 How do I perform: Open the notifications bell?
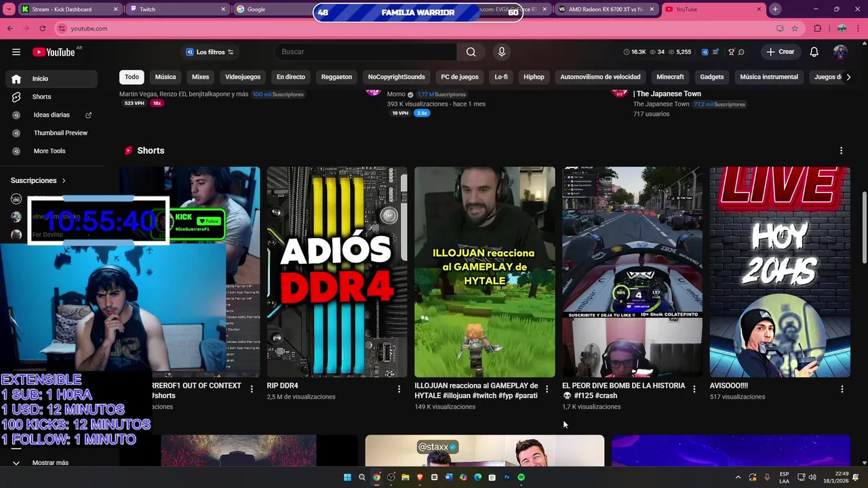814,52
